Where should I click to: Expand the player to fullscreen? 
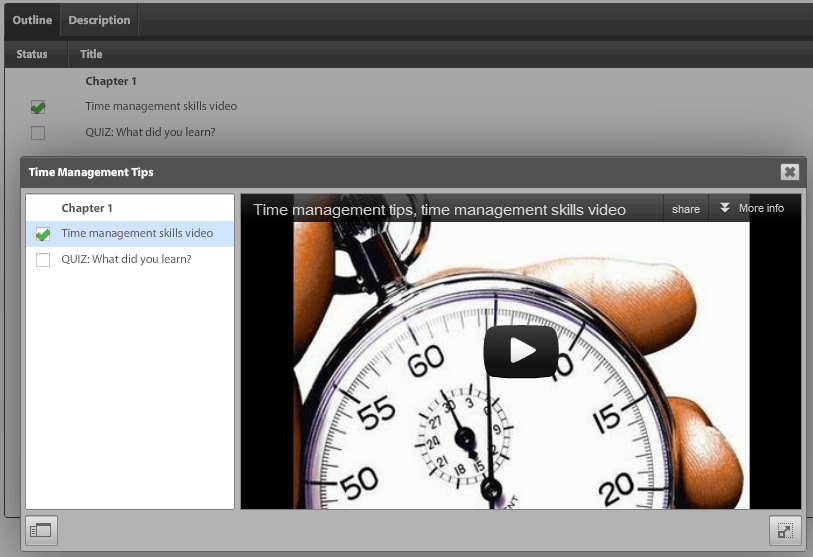point(785,531)
